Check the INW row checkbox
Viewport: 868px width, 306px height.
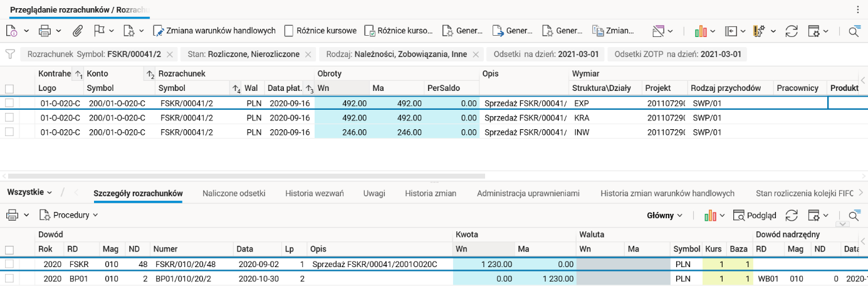pos(9,132)
